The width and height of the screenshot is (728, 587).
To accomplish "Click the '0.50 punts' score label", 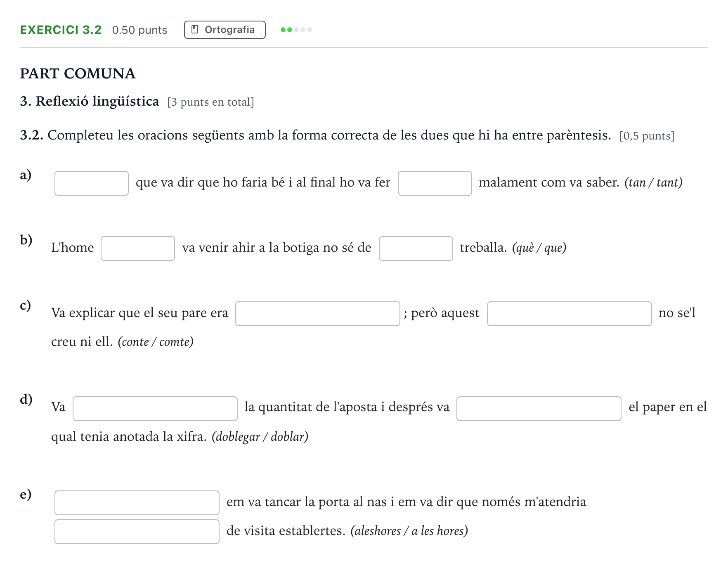I will click(x=140, y=30).
